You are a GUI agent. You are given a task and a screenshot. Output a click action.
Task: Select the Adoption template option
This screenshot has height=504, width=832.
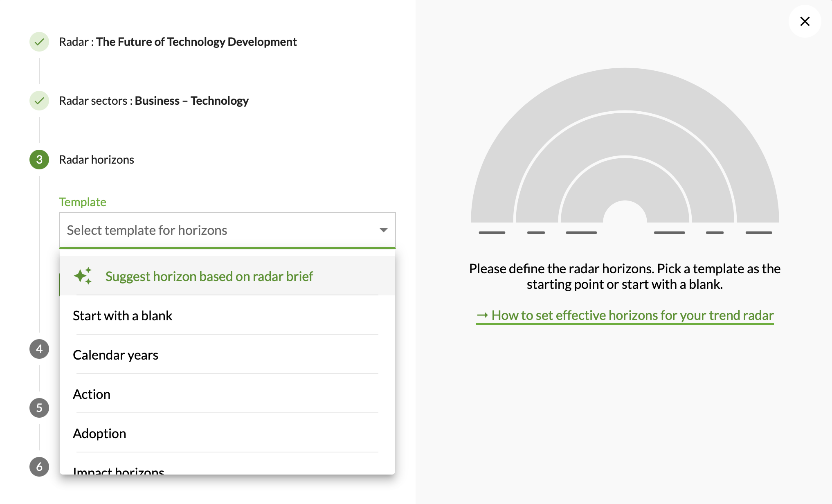(99, 434)
